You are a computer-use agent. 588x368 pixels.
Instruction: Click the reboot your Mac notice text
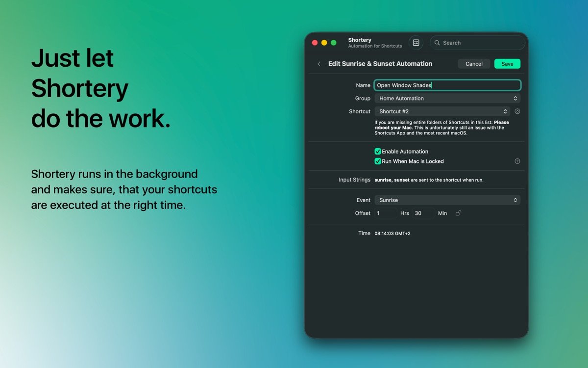pyautogui.click(x=441, y=128)
